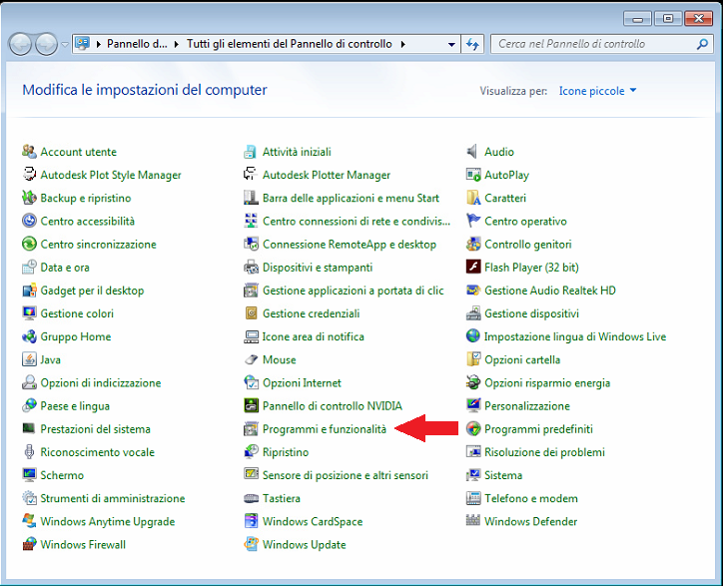Click the Account utente icon
723x588 pixels.
(x=29, y=151)
